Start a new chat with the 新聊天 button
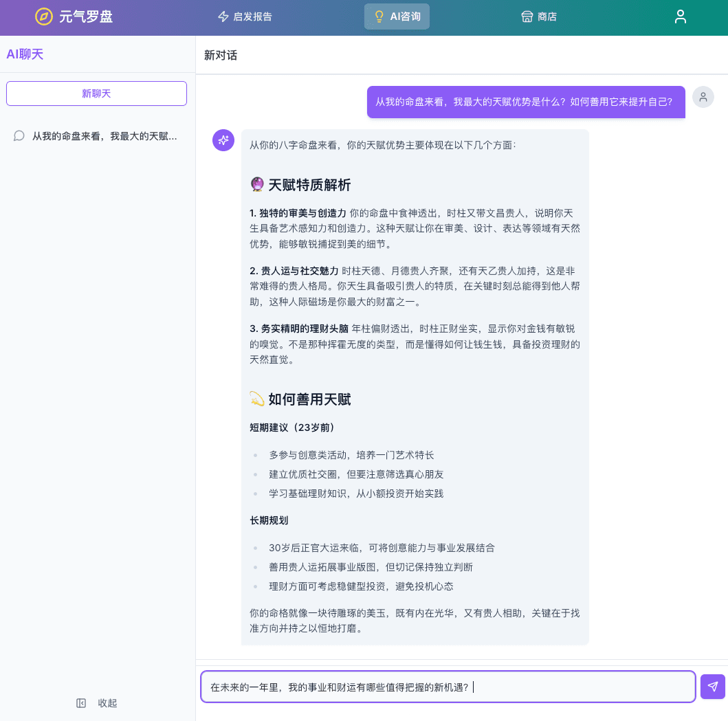The width and height of the screenshot is (728, 721). 96,93
